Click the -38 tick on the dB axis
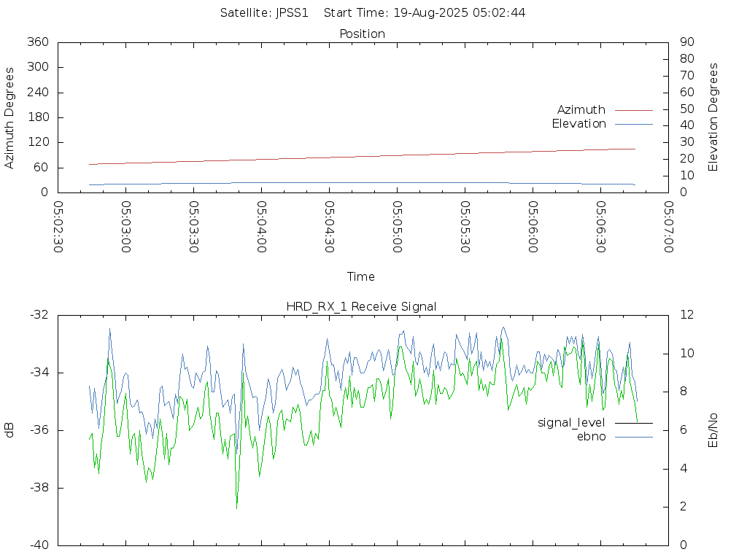 point(39,488)
